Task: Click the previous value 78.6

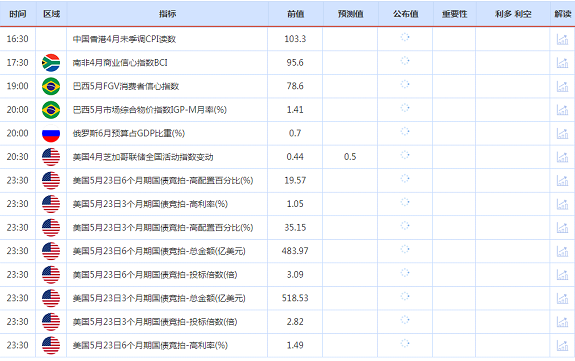Action: 295,86
